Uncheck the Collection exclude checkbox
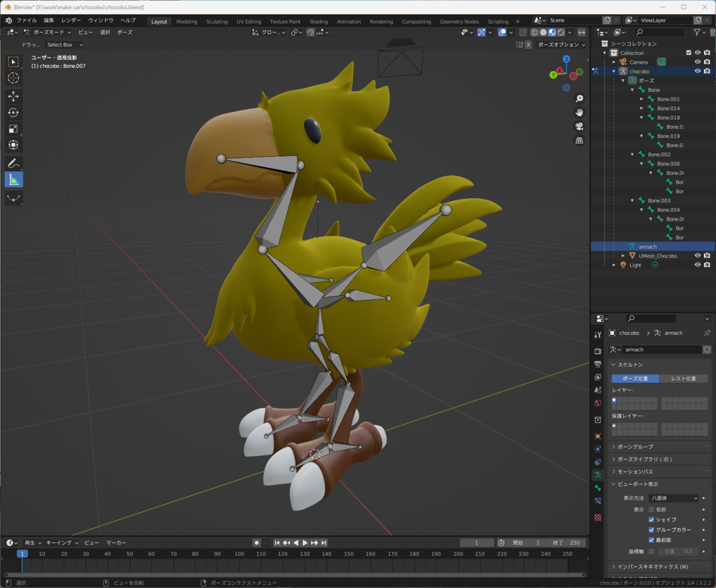The width and height of the screenshot is (716, 588). pyautogui.click(x=689, y=52)
